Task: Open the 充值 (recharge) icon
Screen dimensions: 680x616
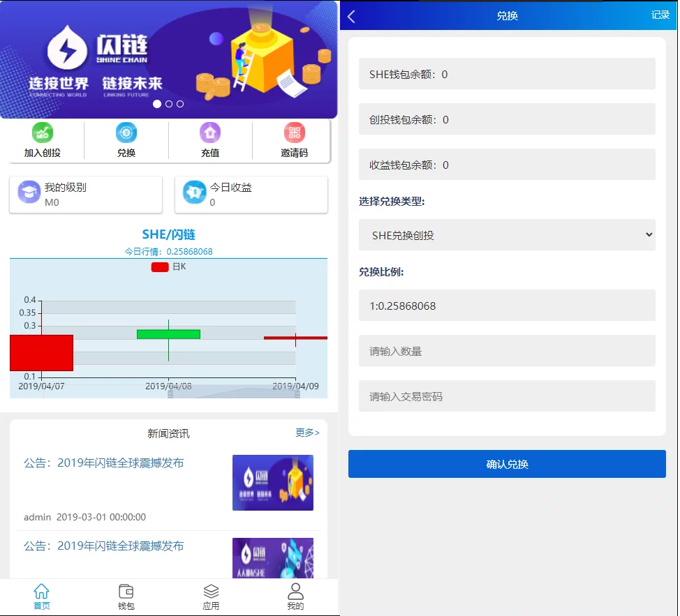Action: pos(210,140)
